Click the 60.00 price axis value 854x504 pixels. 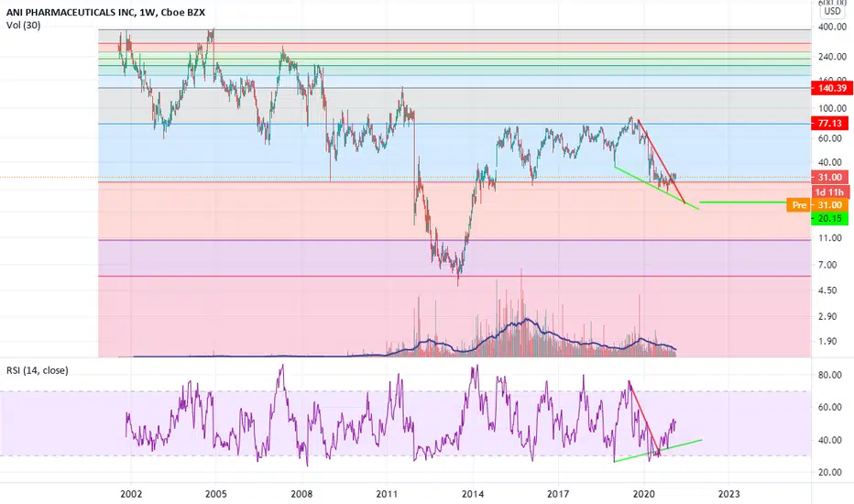click(830, 138)
